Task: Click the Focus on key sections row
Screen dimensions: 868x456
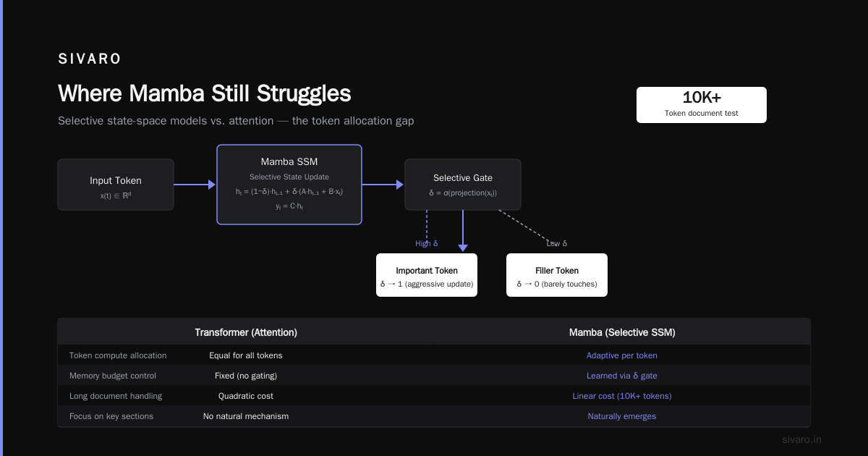Action: [434, 416]
